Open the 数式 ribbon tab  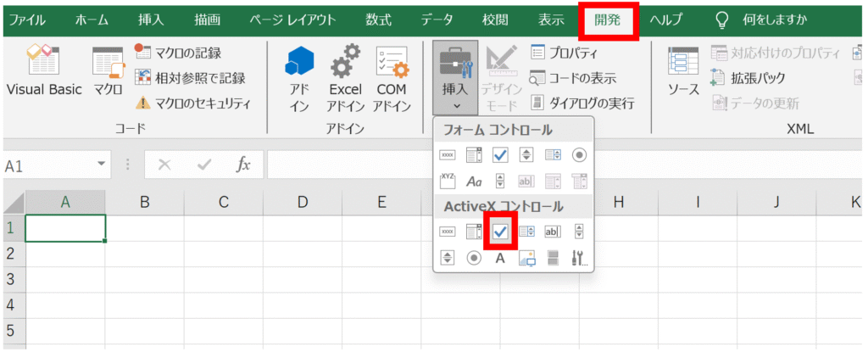[x=379, y=20]
